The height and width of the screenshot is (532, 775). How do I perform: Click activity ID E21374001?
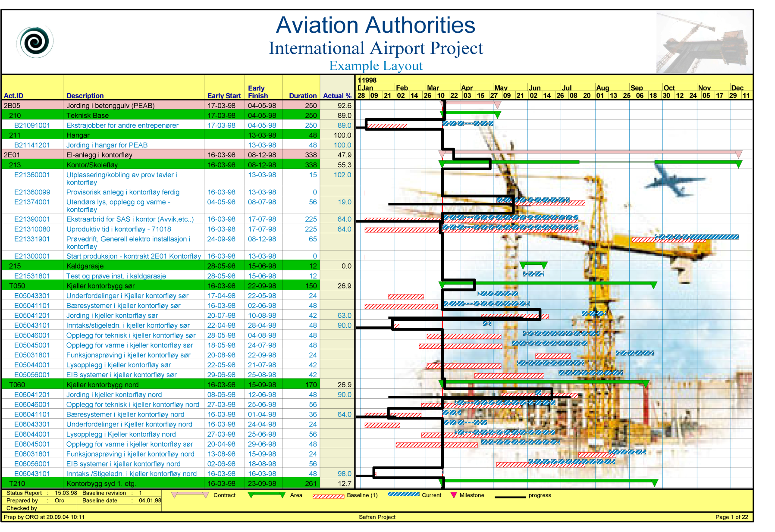(32, 202)
